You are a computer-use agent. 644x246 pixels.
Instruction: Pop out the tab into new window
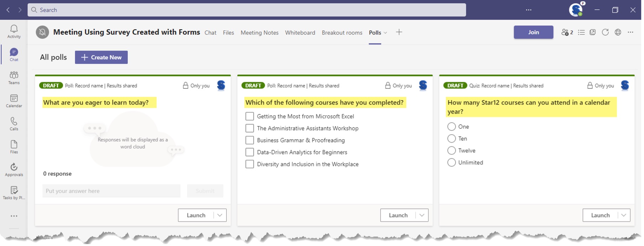593,32
